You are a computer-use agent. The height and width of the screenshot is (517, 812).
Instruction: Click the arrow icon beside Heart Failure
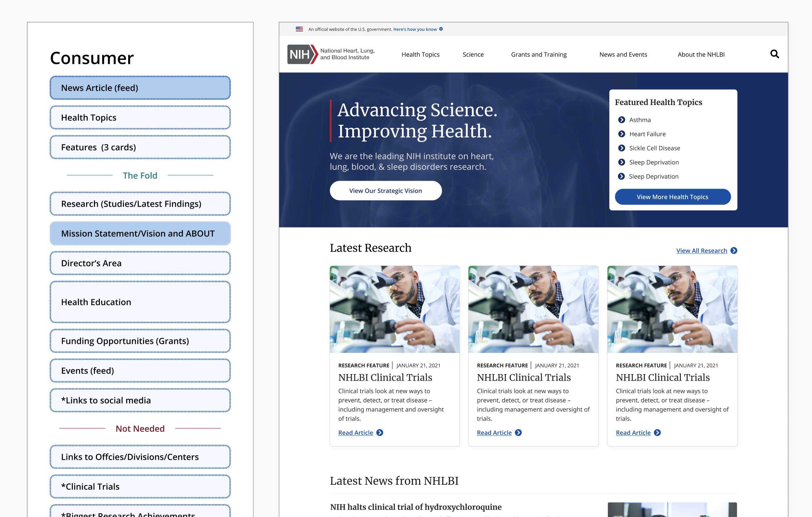622,134
